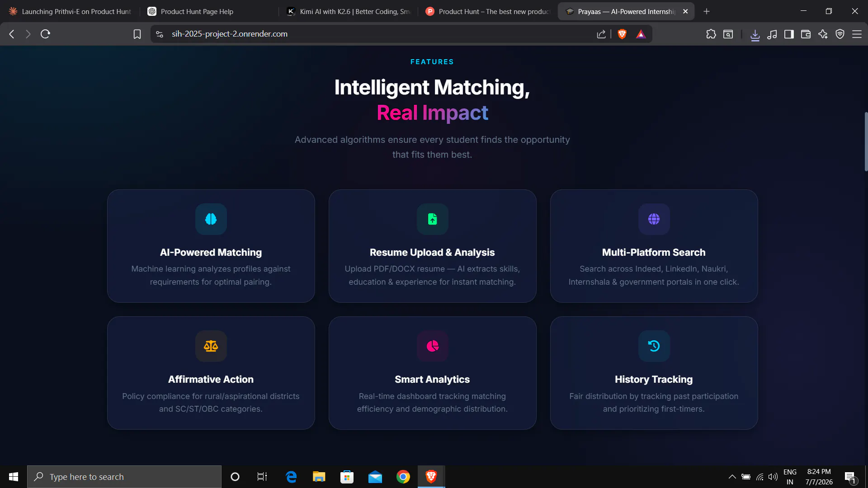Open the volume control in system tray
Screen dimensions: 868x488
coord(773,477)
